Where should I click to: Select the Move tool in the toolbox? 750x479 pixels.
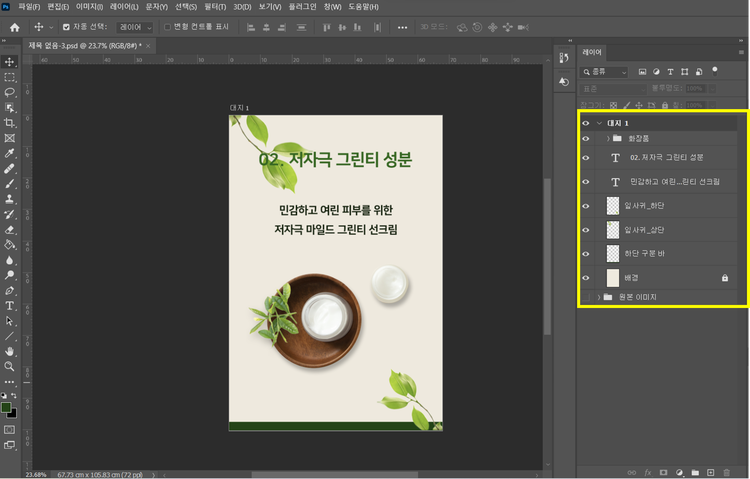pyautogui.click(x=9, y=62)
